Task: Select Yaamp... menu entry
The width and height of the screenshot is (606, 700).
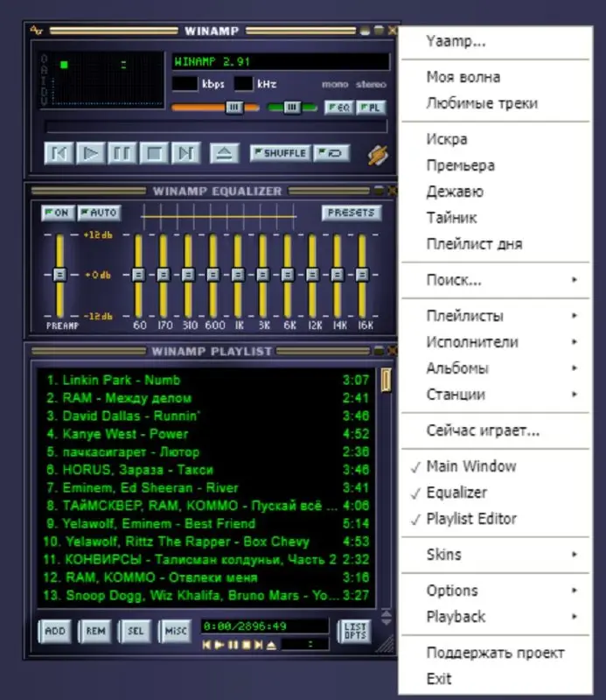Action: [495, 41]
